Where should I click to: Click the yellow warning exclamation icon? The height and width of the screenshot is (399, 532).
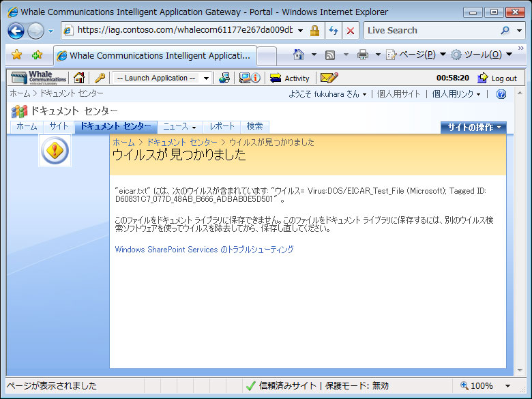(x=55, y=150)
